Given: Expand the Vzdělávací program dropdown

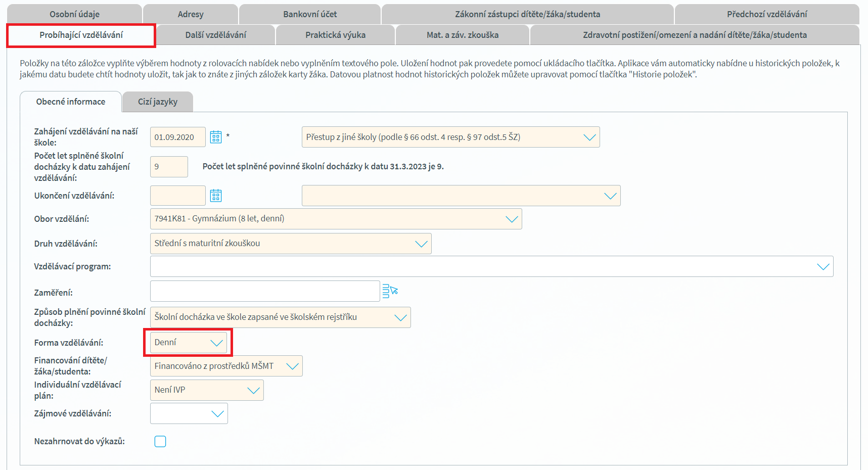Looking at the screenshot, I should click(x=491, y=266).
